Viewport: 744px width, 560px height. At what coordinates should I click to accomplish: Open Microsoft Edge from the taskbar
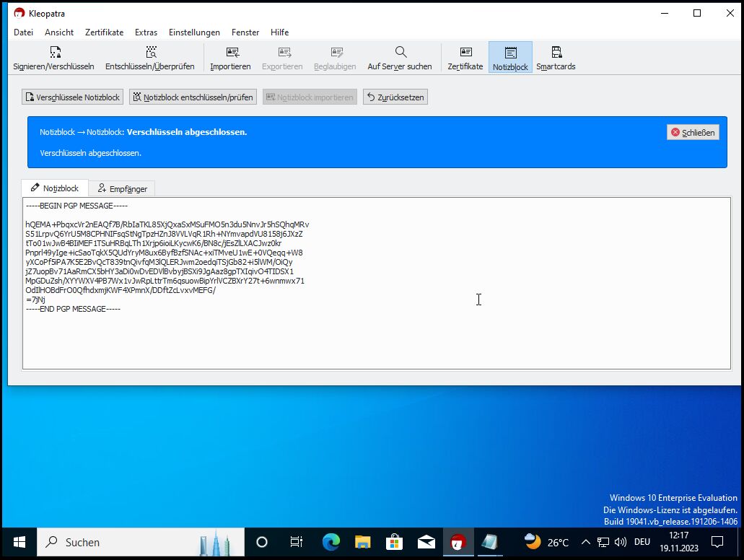pos(331,542)
